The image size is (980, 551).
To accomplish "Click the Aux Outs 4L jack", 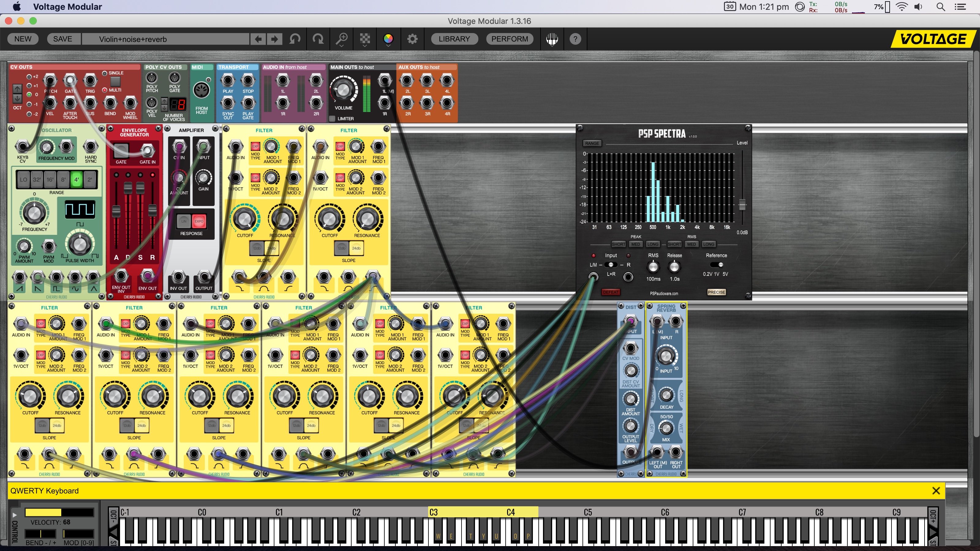I will (x=447, y=80).
